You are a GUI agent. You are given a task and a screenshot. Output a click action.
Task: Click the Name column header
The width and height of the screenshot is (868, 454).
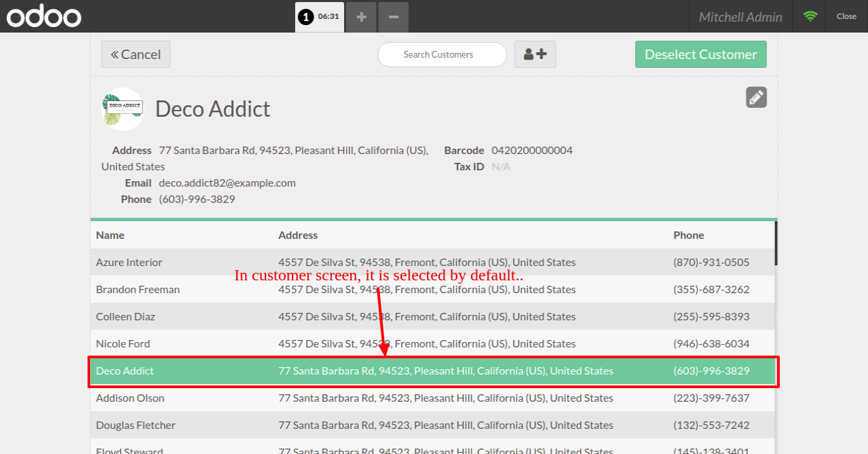(x=110, y=235)
